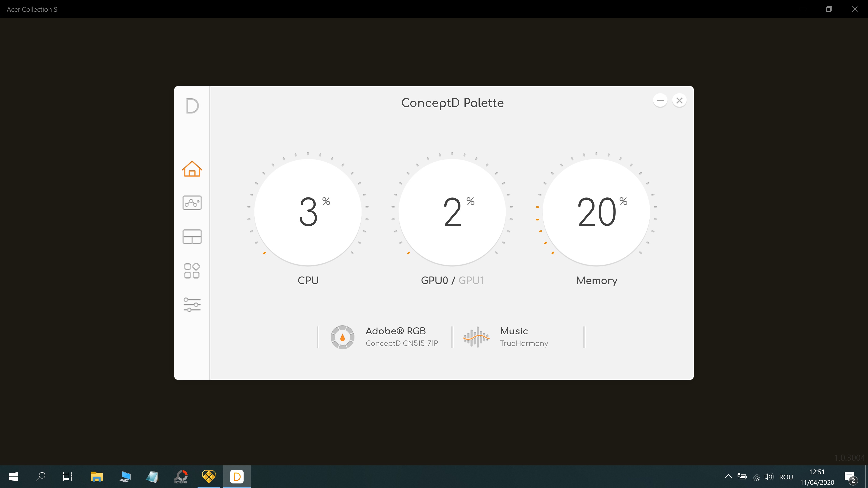Open the split screen layout icon

coord(192,237)
